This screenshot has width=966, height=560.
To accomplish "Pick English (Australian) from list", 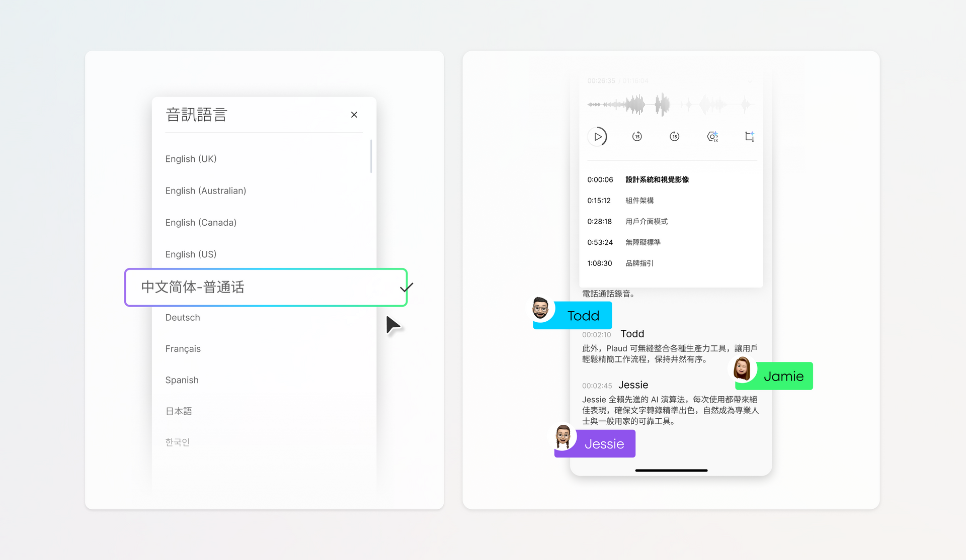I will tap(205, 191).
